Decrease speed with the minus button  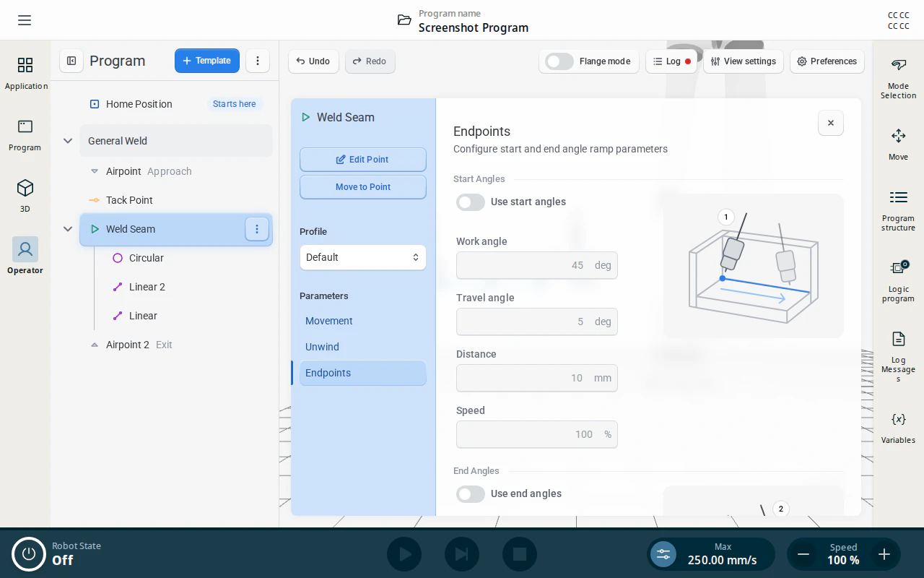(x=803, y=554)
